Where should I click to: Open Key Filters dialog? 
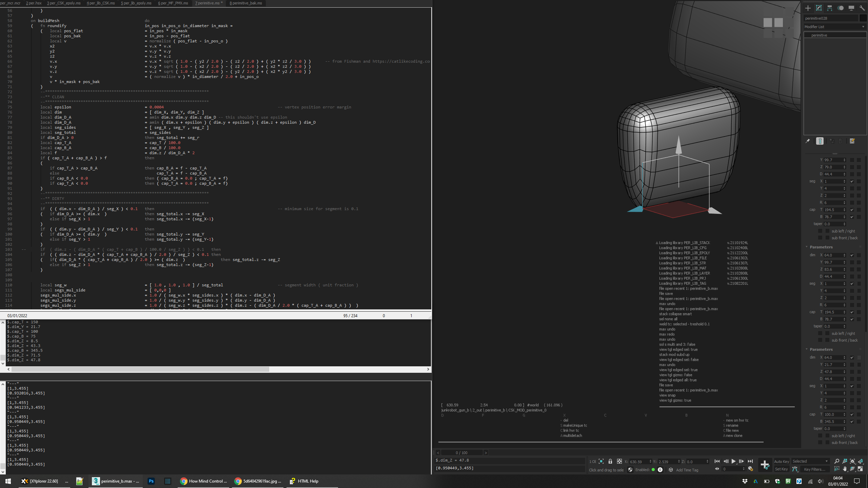[x=815, y=469]
